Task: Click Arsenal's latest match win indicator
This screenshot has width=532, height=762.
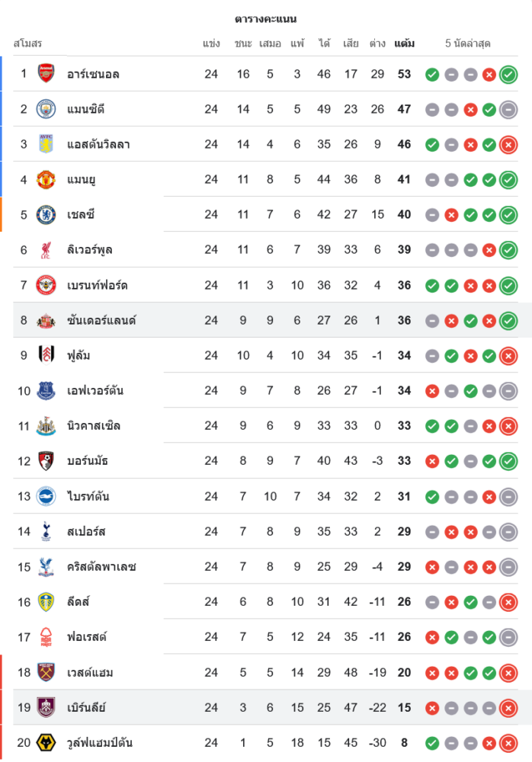Action: pos(508,75)
